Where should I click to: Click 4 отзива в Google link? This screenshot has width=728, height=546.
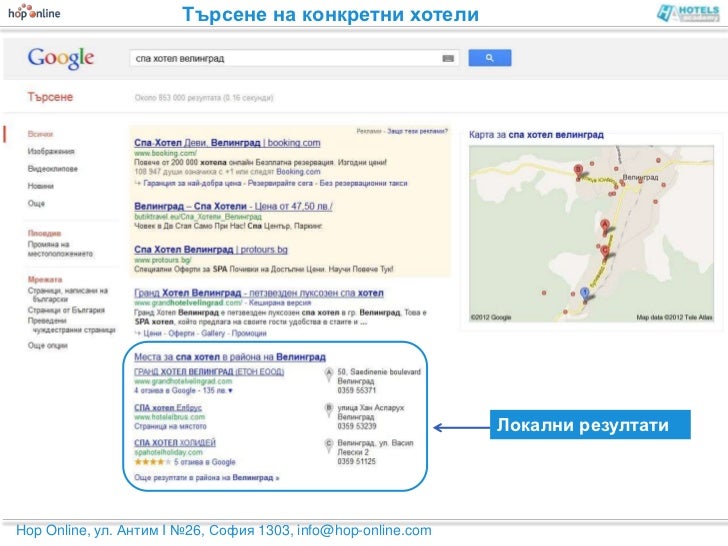[165, 391]
